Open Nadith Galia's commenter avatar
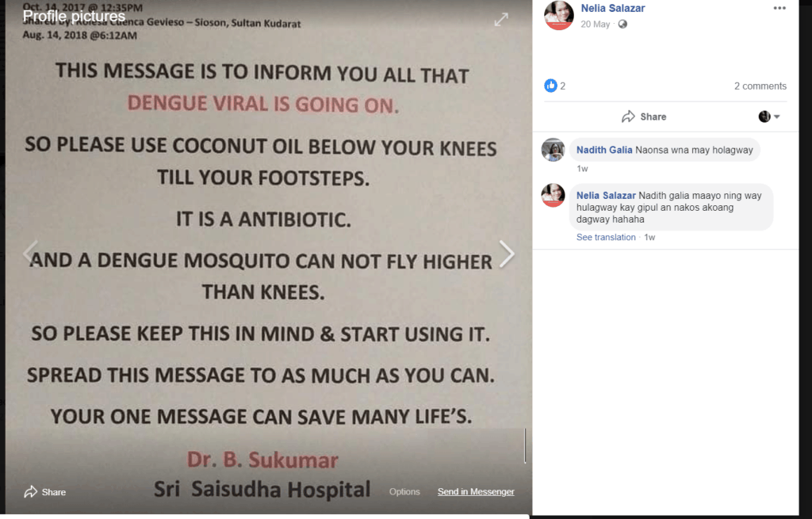The height and width of the screenshot is (519, 812). coord(553,150)
